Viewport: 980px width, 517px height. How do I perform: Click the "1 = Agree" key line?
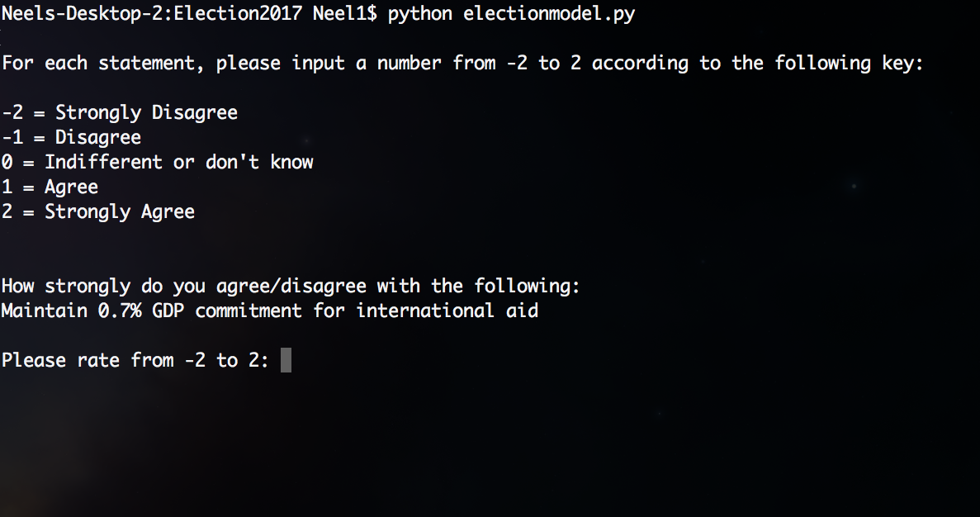(x=50, y=187)
